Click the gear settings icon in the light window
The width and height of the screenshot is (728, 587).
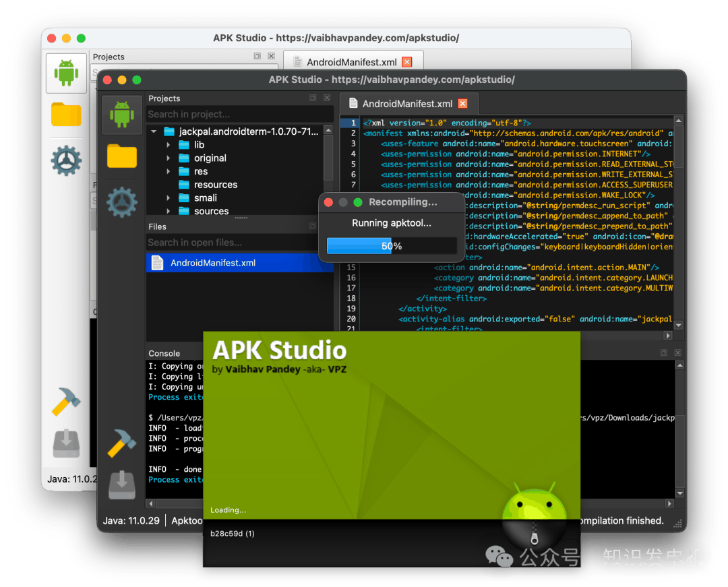66,160
